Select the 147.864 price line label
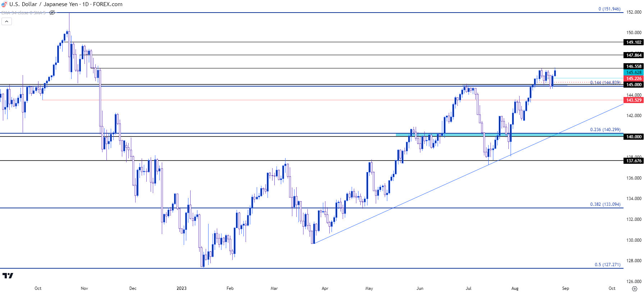 634,55
